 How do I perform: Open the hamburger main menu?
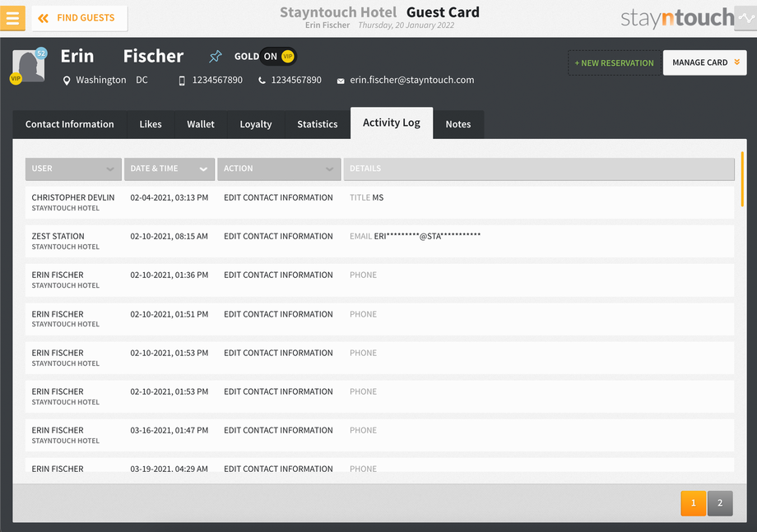[12, 18]
